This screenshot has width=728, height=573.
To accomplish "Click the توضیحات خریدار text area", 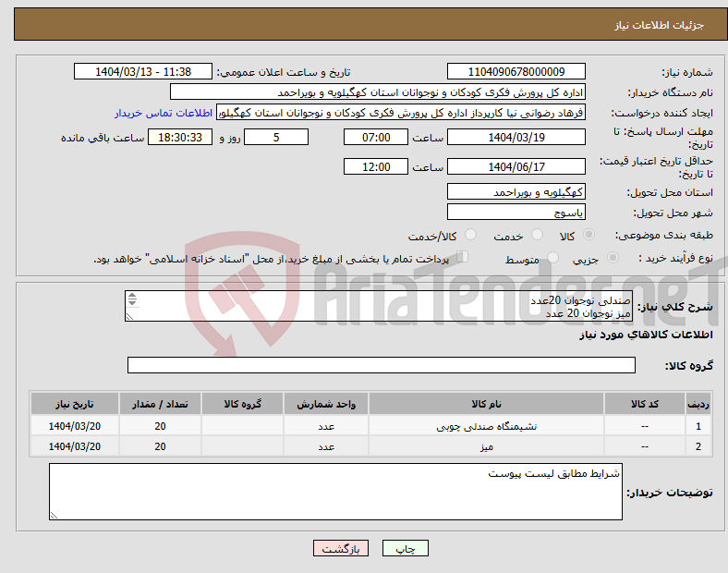I will [335, 492].
